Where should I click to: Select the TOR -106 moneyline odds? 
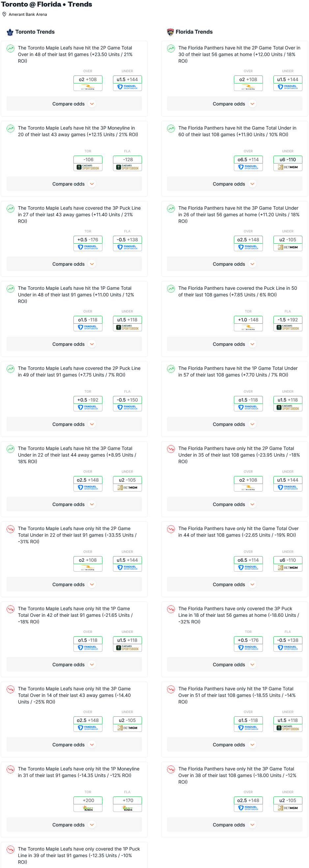[88, 160]
